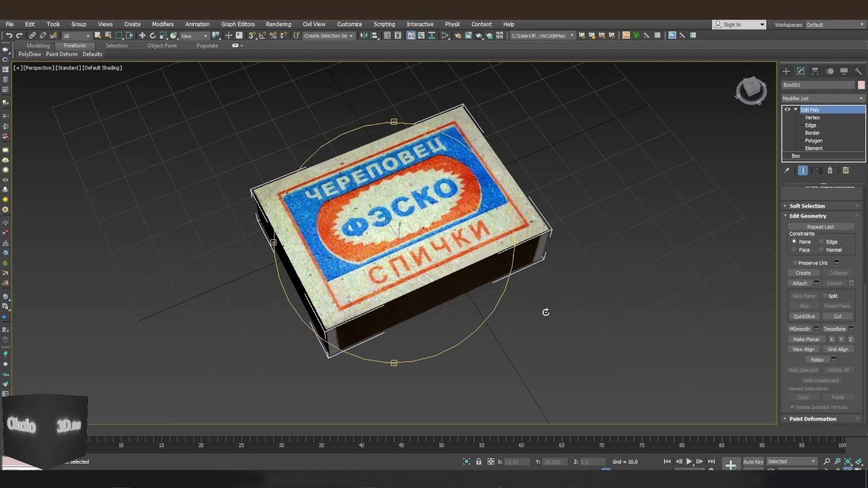Open the Utilities wrench tab in the command panel
This screenshot has width=868, height=488.
point(859,71)
